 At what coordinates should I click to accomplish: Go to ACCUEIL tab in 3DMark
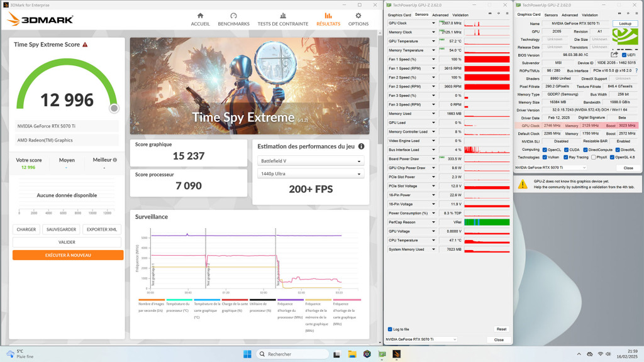click(201, 19)
